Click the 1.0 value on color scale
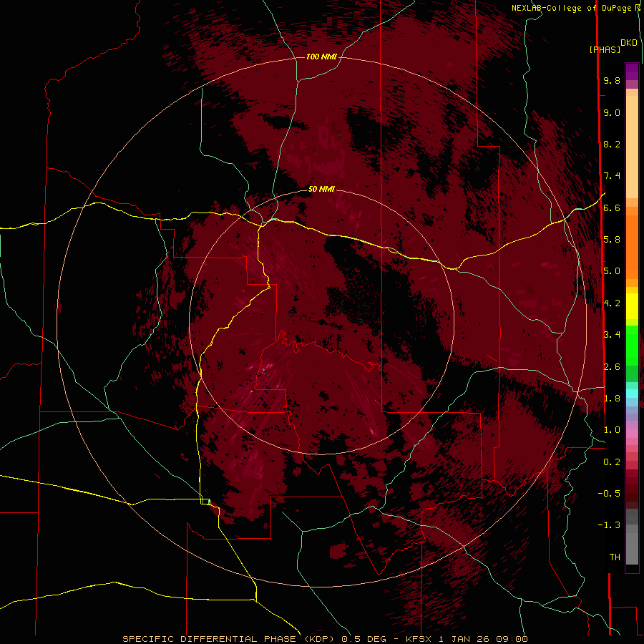644x644 pixels. point(612,430)
